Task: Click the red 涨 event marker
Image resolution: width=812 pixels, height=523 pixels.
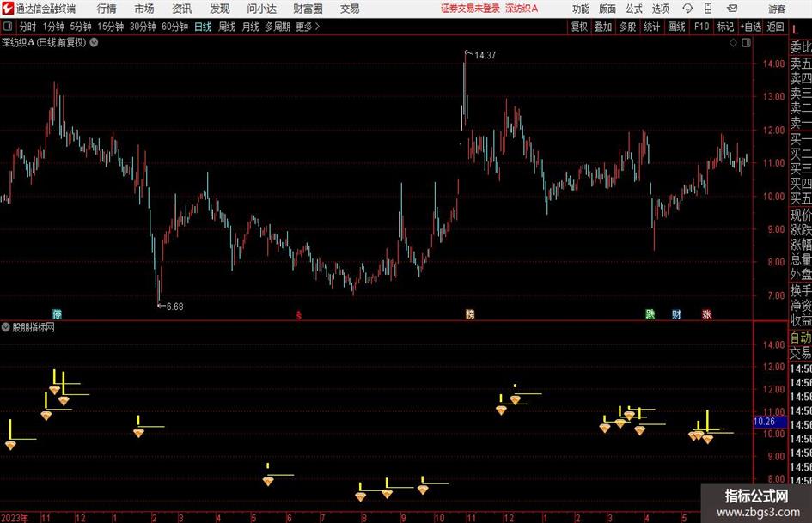Action: [706, 313]
